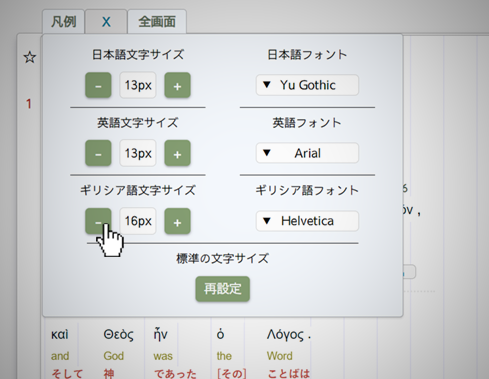Decrease the 日本語文字サイズ with the minus button
Viewport: 489px width, 379px height.
pyautogui.click(x=98, y=85)
